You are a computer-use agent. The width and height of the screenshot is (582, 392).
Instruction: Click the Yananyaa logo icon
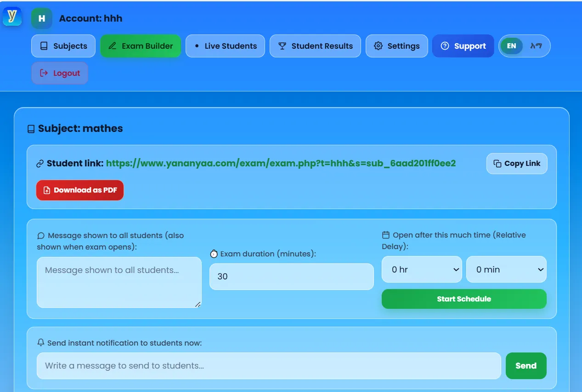[12, 17]
